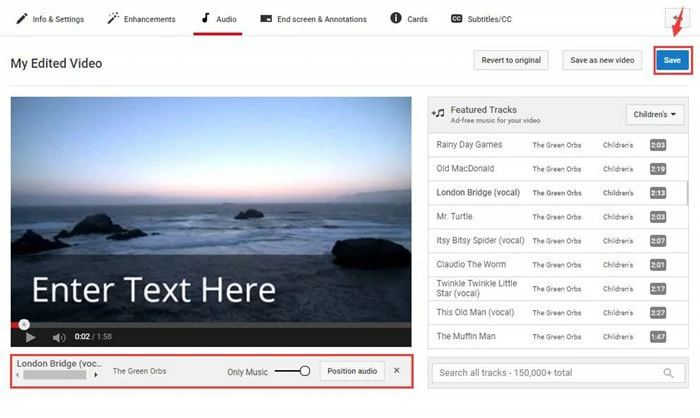Click the Featured Tracks music note icon

point(438,113)
